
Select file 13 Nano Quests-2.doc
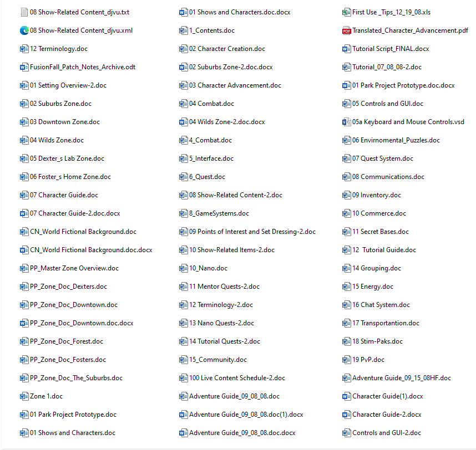point(216,323)
